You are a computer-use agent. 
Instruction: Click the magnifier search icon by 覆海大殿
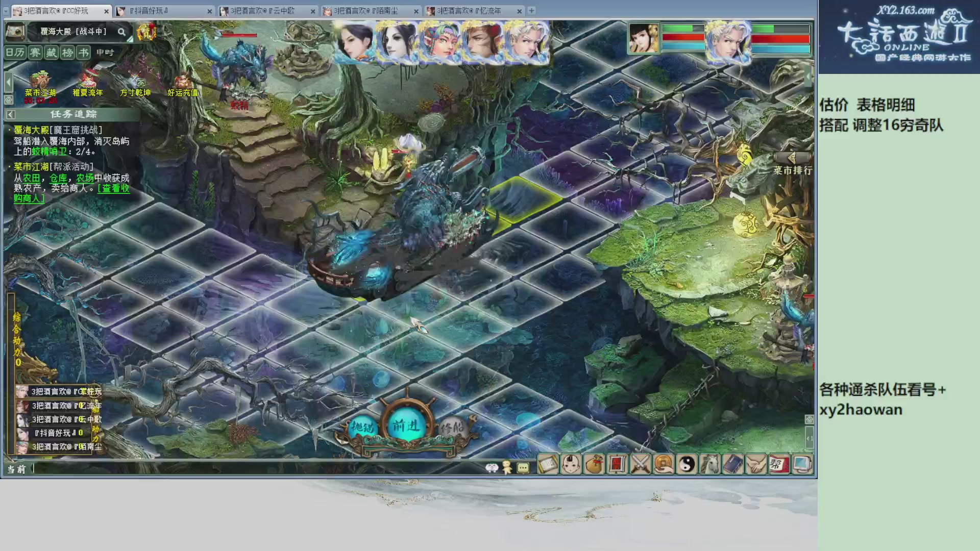point(121,32)
